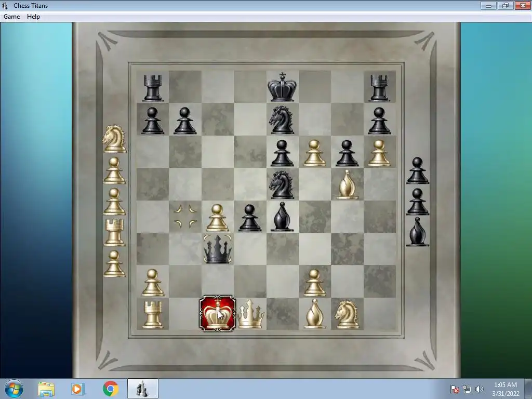Screen dimensions: 532x399
Task: Click the black rook on a8
Action: 153,88
